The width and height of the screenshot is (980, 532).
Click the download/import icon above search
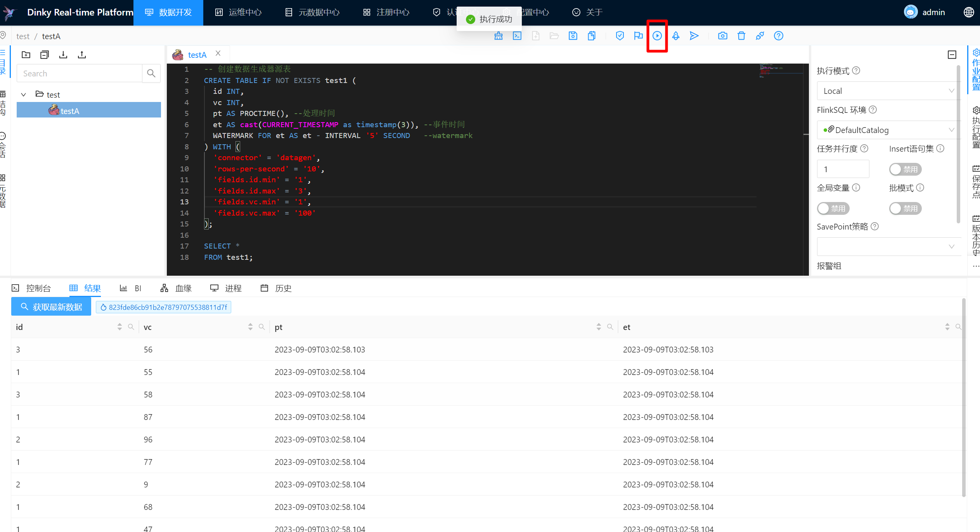63,55
